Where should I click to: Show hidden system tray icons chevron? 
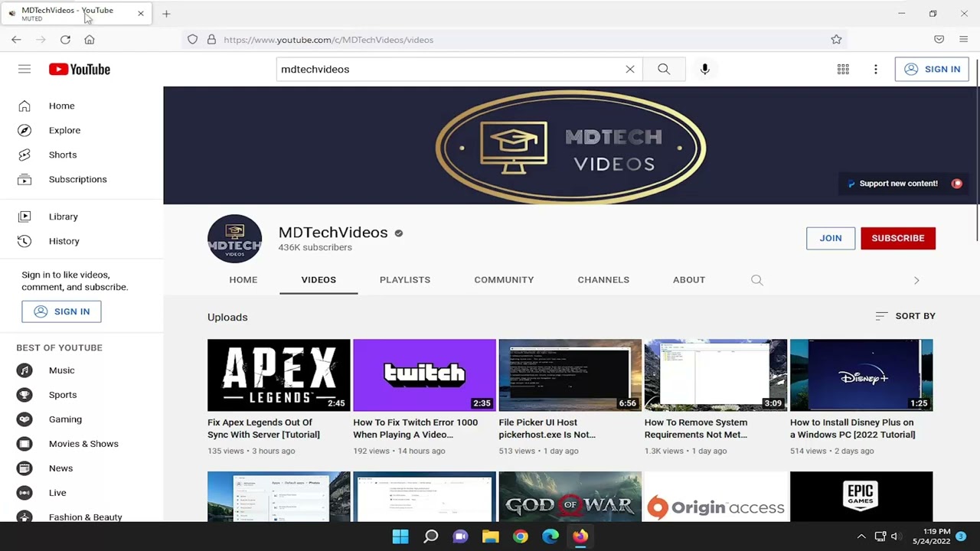pos(861,536)
